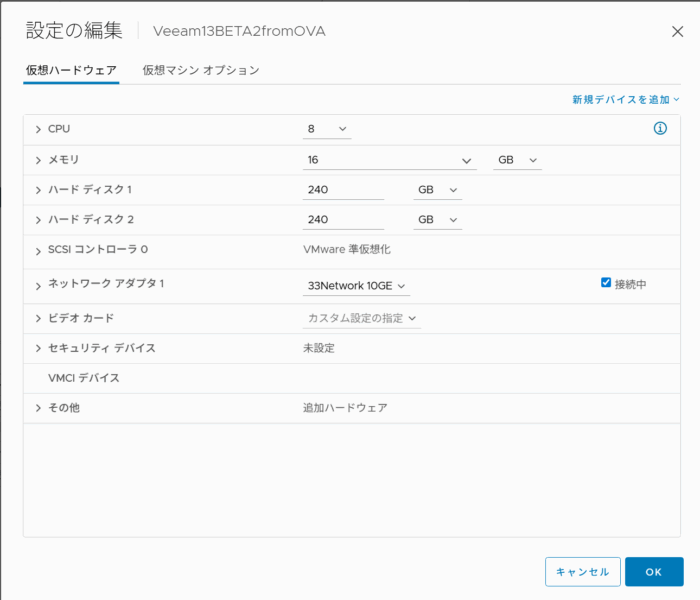The image size is (700, 600).
Task: Click the hard disk 2 size field
Action: point(343,220)
